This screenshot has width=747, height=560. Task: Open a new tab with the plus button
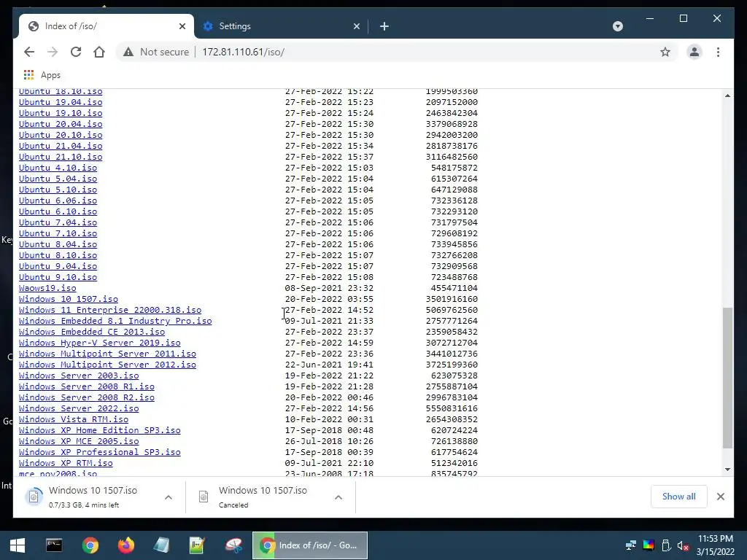pos(384,26)
